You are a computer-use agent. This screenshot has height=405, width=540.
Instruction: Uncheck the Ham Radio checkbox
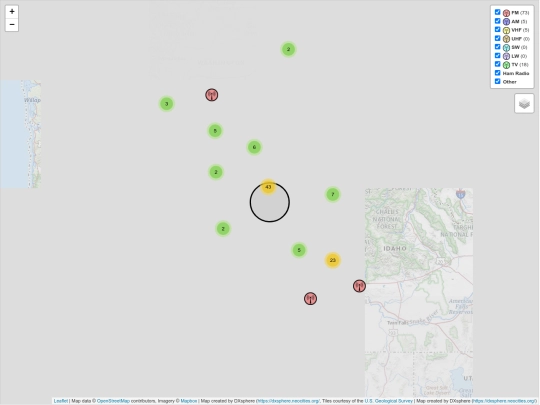coord(497,73)
